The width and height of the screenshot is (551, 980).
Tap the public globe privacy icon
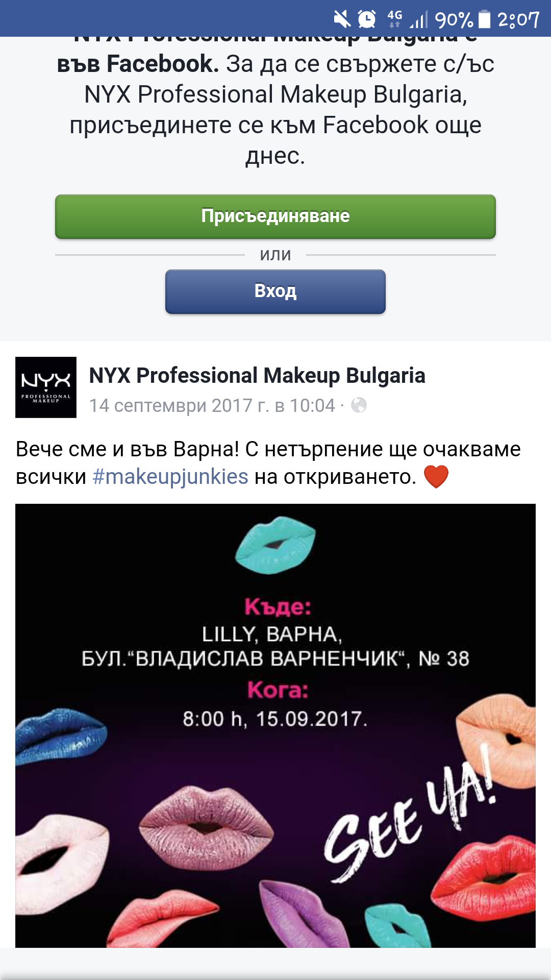point(359,405)
